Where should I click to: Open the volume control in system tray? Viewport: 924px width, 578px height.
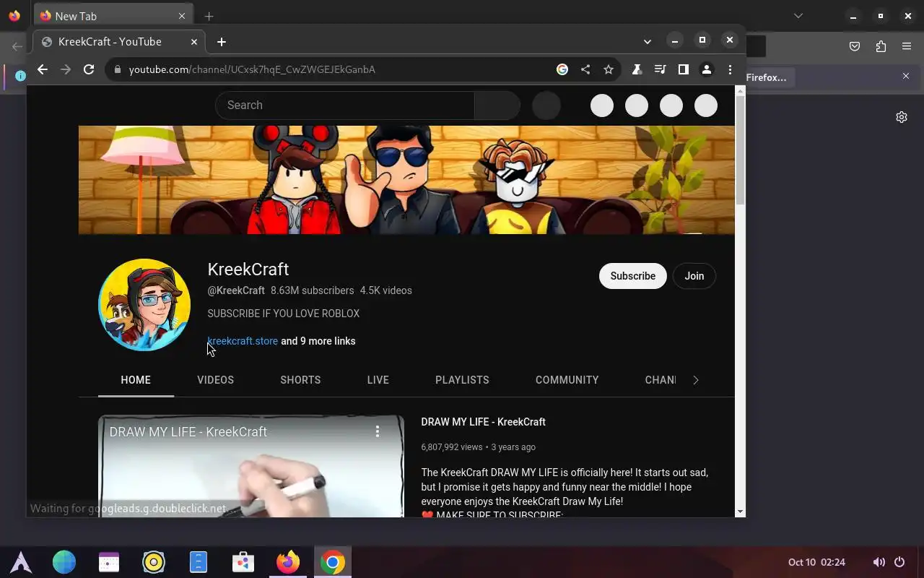pos(879,562)
